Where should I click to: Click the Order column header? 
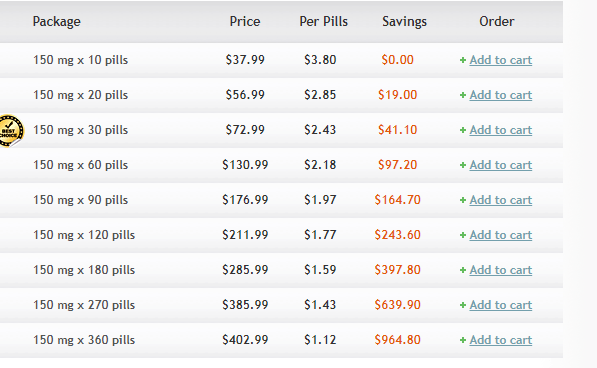[496, 21]
